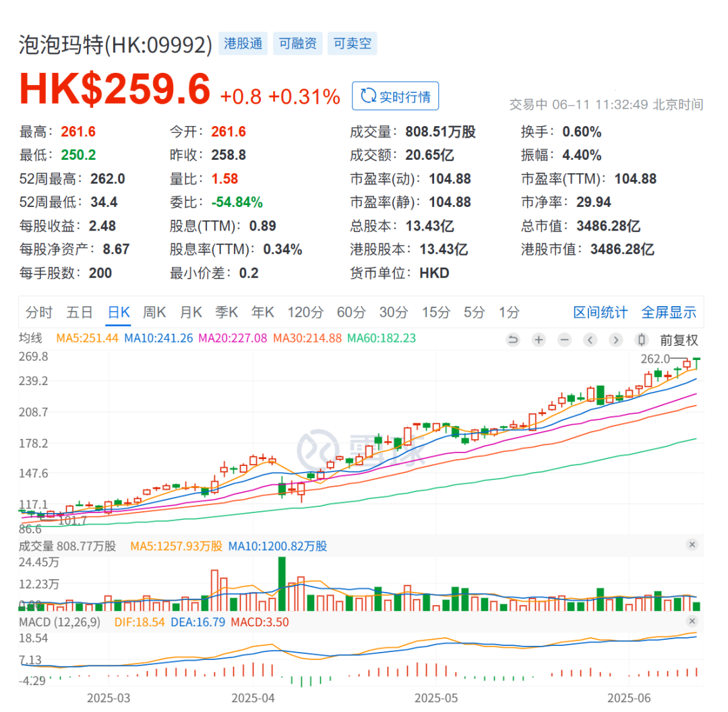Switch to 30分 chart tab

394,312
